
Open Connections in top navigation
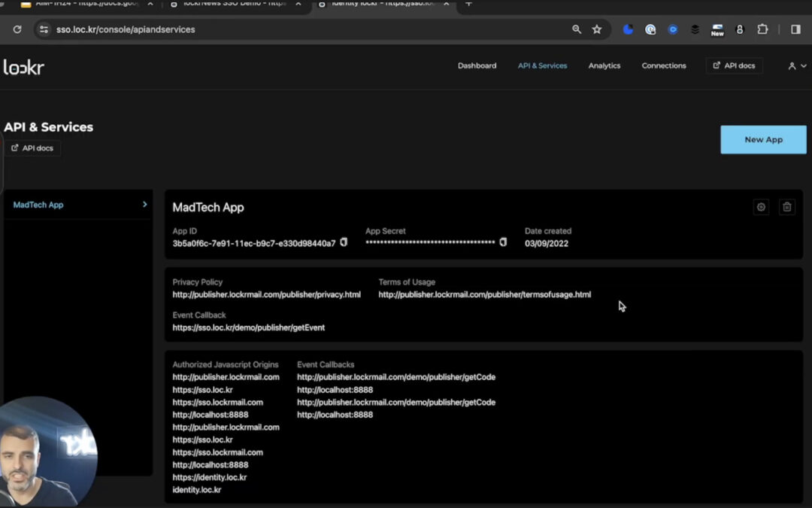pos(663,65)
